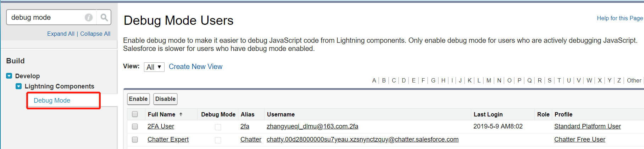Screen dimensions: 644x149
Task: Filter users by letter R
Action: click(540, 80)
